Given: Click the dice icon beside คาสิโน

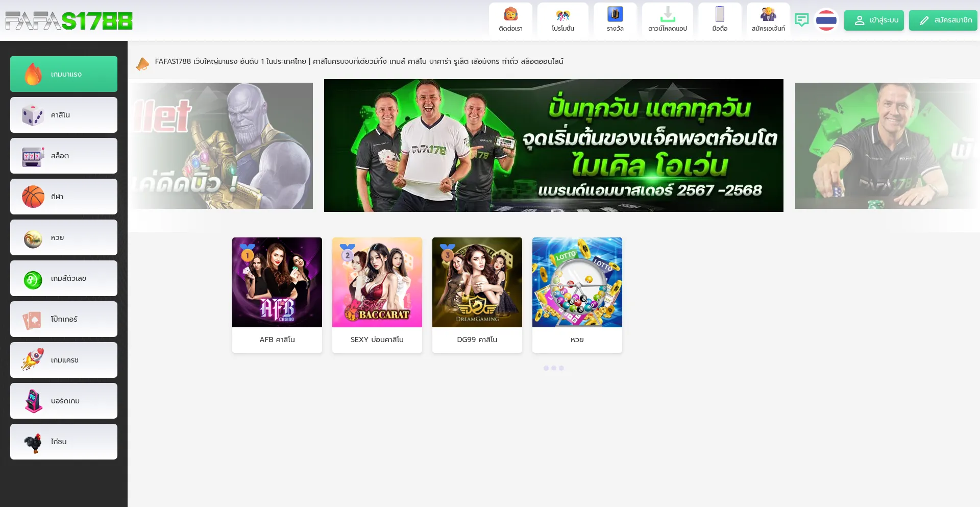Looking at the screenshot, I should [33, 115].
